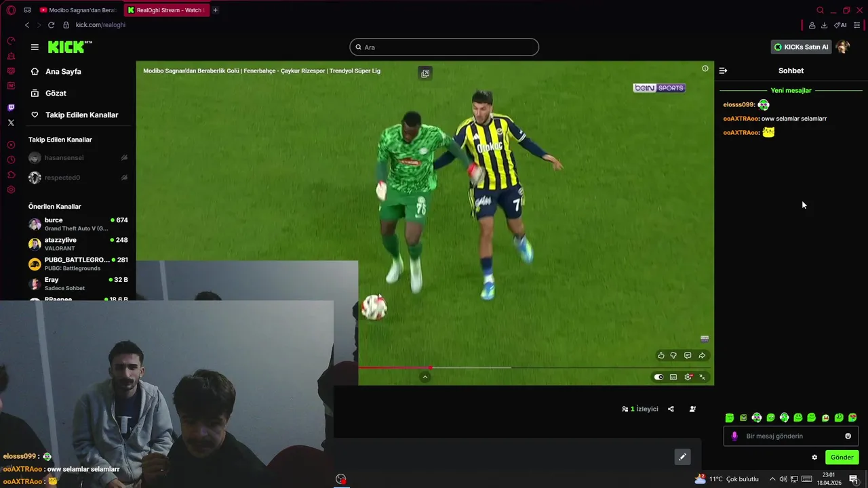868x488 pixels.
Task: Click the Ara search field
Action: (444, 47)
